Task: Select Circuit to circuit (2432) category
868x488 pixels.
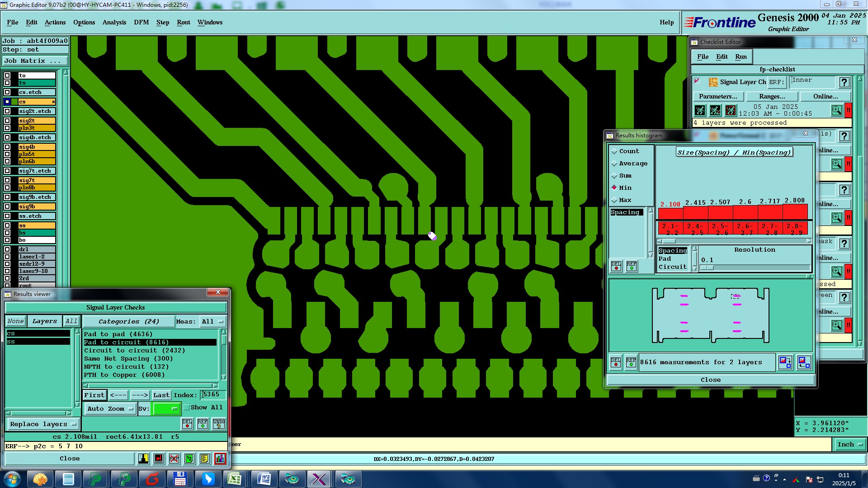Action: (x=134, y=351)
